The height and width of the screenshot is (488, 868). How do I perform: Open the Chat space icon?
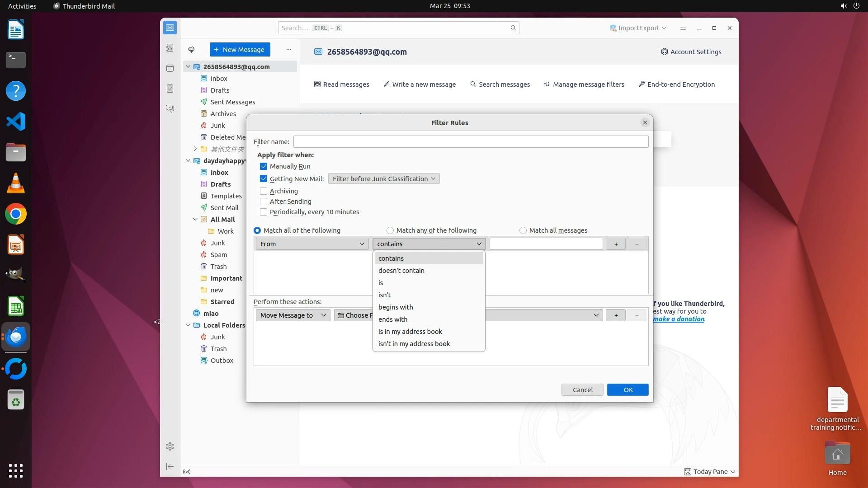pos(170,109)
